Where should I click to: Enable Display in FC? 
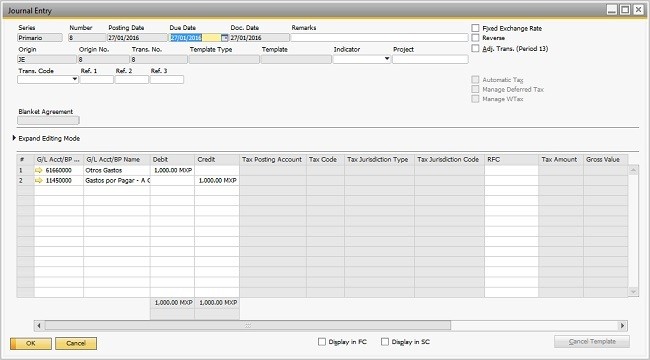click(322, 342)
